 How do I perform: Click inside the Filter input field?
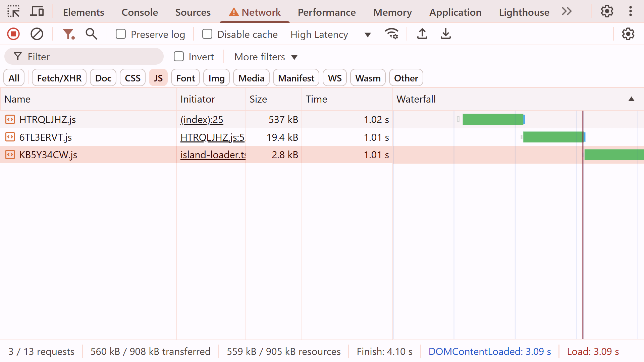click(84, 56)
